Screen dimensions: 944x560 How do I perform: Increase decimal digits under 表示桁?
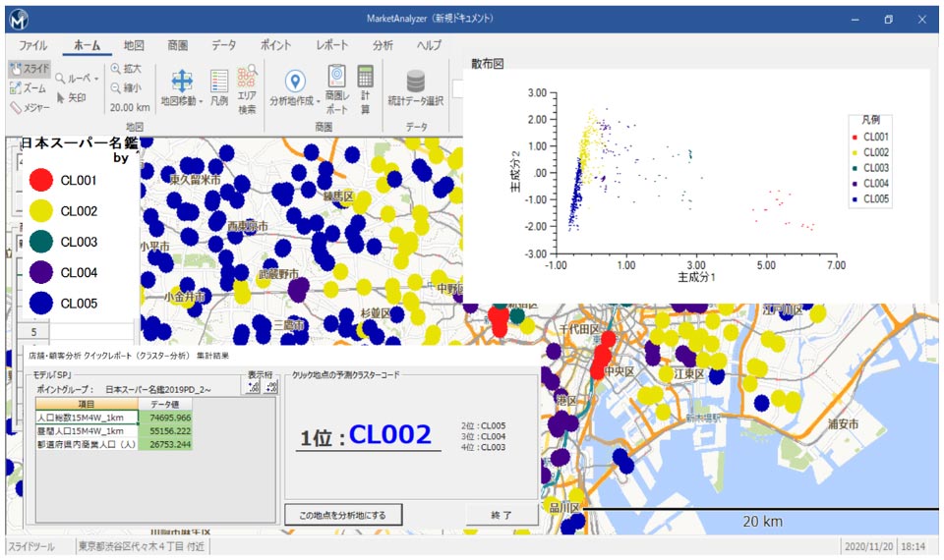254,387
